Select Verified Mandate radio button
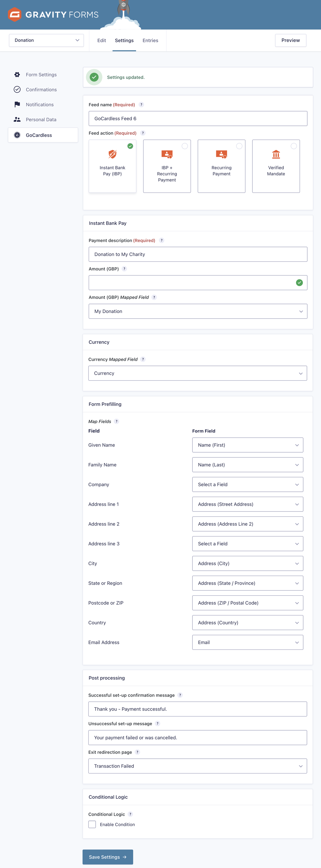 pos(294,146)
